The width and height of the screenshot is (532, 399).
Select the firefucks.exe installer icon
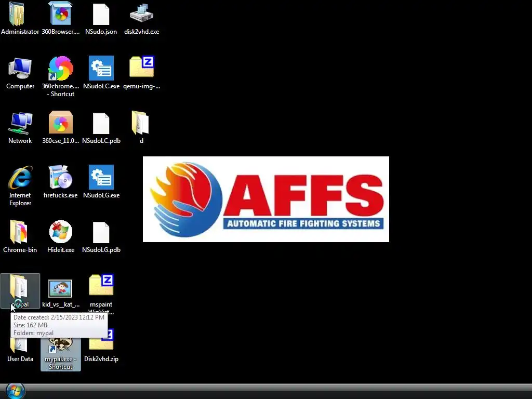tap(60, 177)
